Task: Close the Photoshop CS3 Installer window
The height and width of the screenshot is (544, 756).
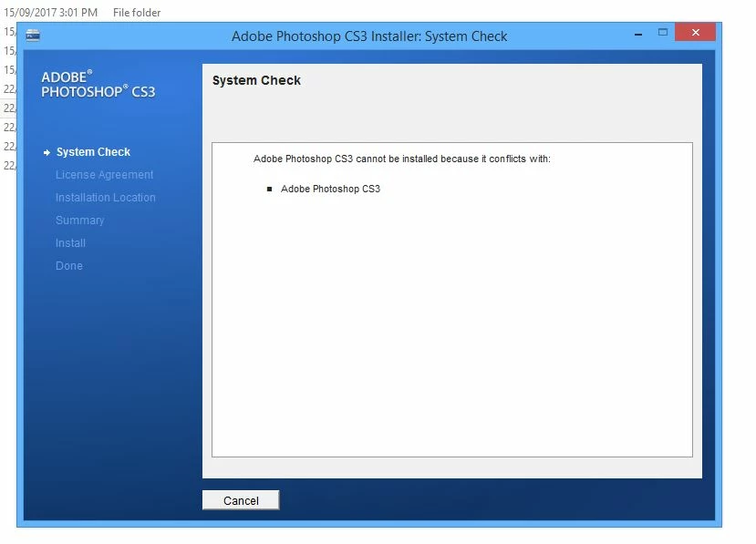Action: pyautogui.click(x=695, y=32)
